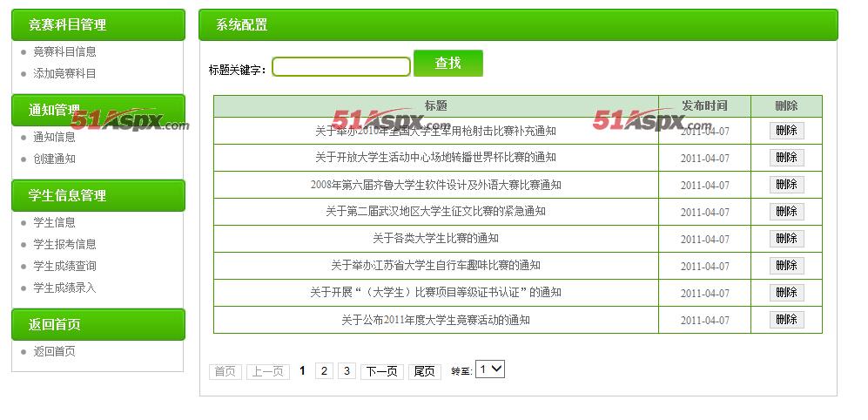
Task: Click the 系统配置 header title
Action: click(242, 24)
